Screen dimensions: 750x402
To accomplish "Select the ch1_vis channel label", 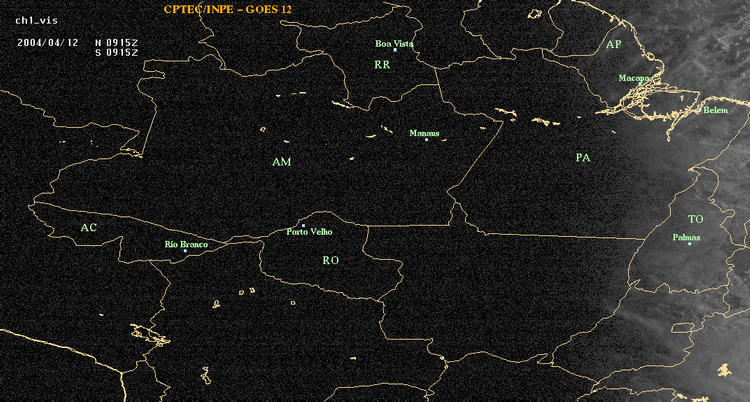I will tap(36, 21).
